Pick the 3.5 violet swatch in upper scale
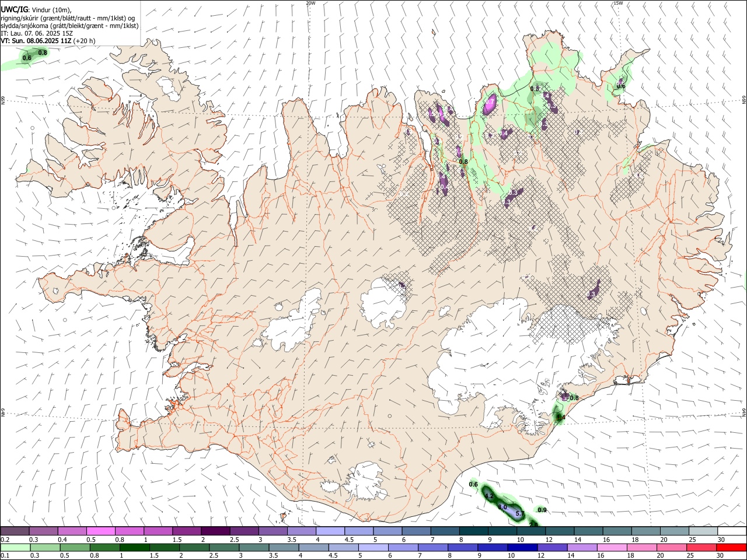Screen dimensions: 747x560 (x=302, y=531)
